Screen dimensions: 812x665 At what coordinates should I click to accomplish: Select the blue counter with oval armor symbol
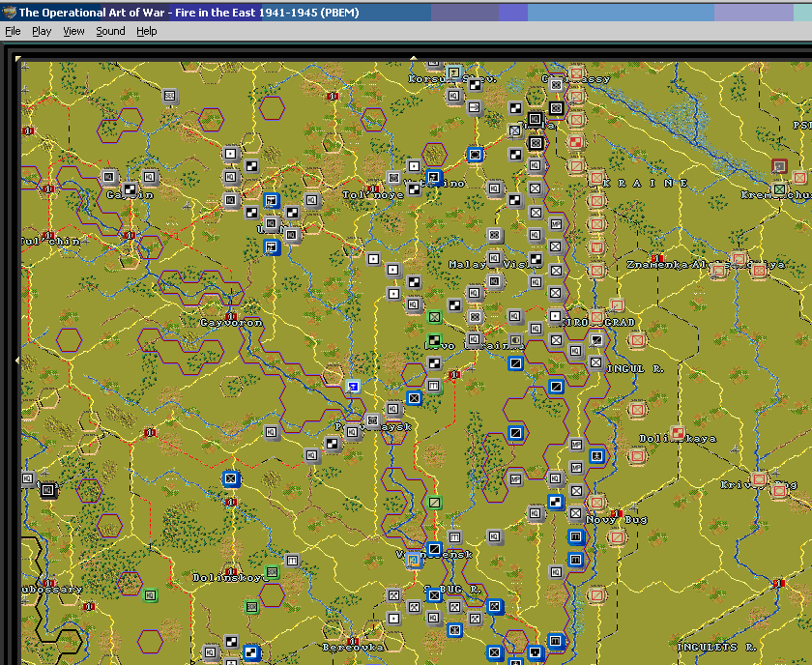coord(475,155)
